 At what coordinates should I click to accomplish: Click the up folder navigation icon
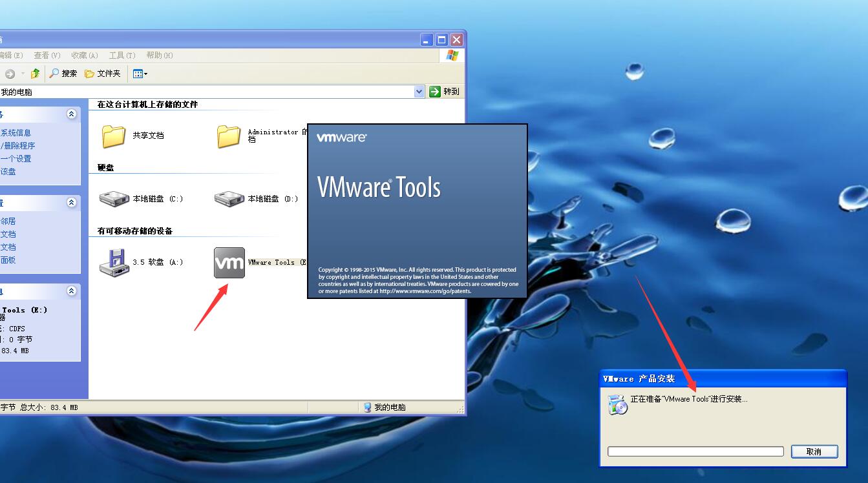[x=36, y=73]
